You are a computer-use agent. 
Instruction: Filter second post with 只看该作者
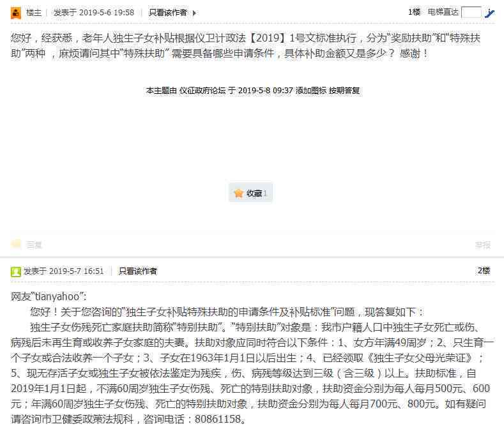click(137, 271)
